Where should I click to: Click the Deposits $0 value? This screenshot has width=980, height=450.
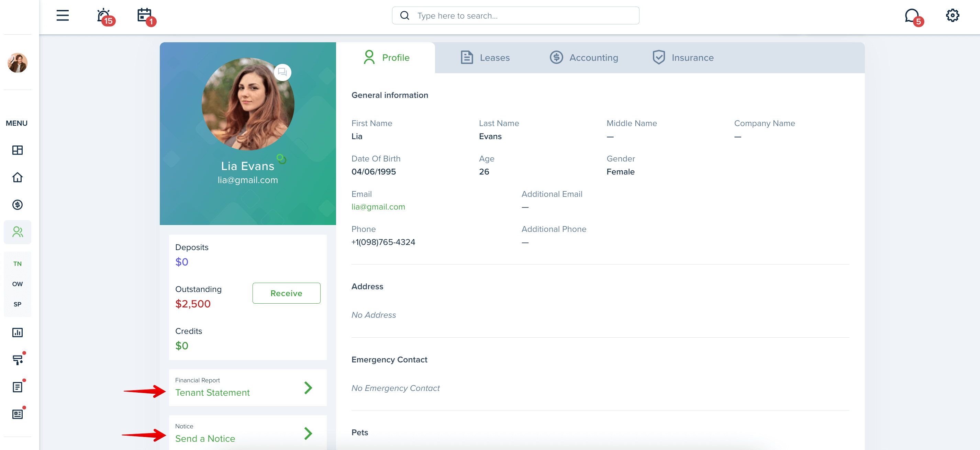(182, 262)
